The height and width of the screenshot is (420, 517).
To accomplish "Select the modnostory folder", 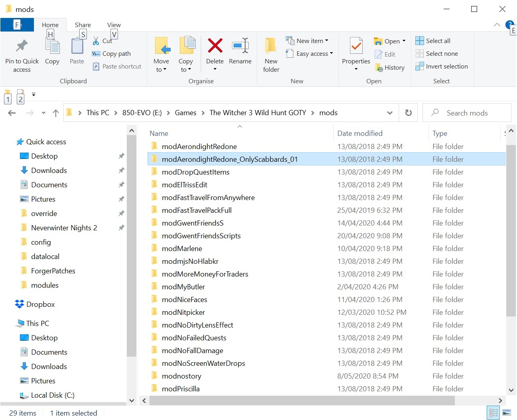I will pyautogui.click(x=181, y=376).
